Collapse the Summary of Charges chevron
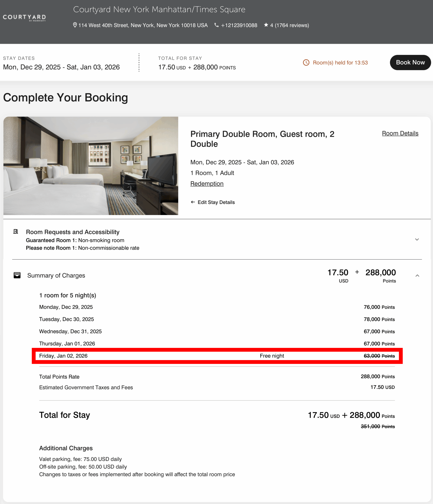This screenshot has width=433, height=504. (x=417, y=276)
